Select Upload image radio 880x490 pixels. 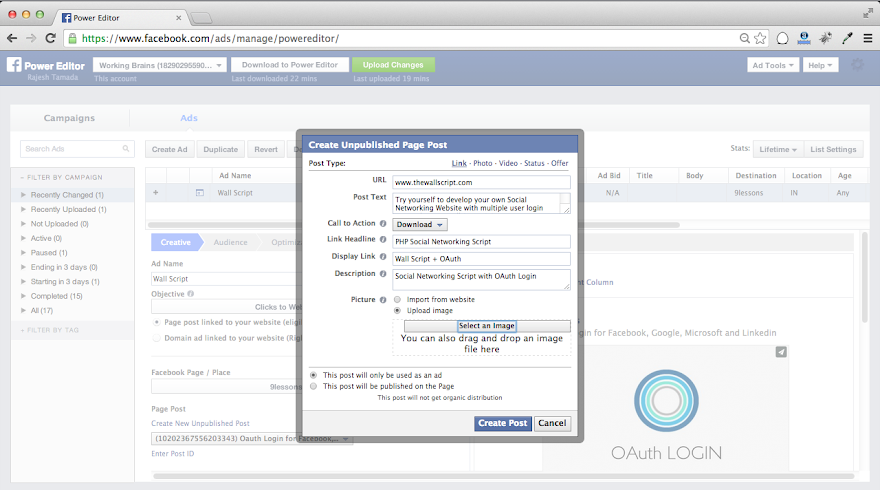coord(397,310)
